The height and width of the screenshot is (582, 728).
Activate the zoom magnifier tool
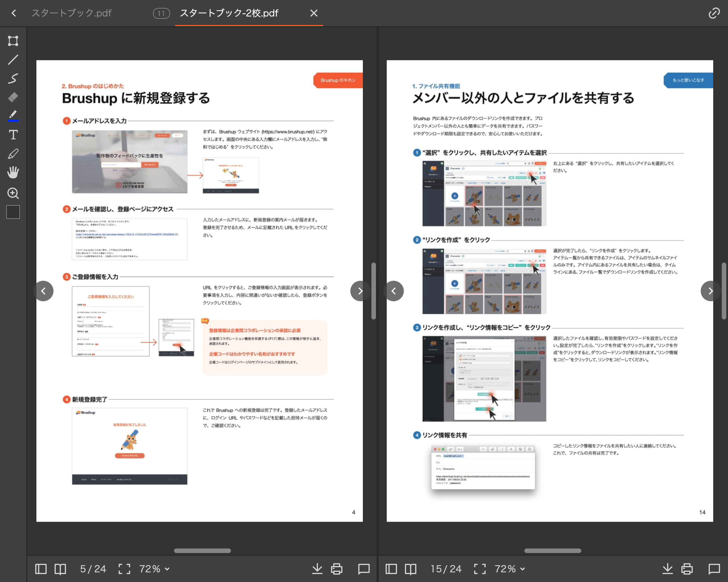(13, 193)
